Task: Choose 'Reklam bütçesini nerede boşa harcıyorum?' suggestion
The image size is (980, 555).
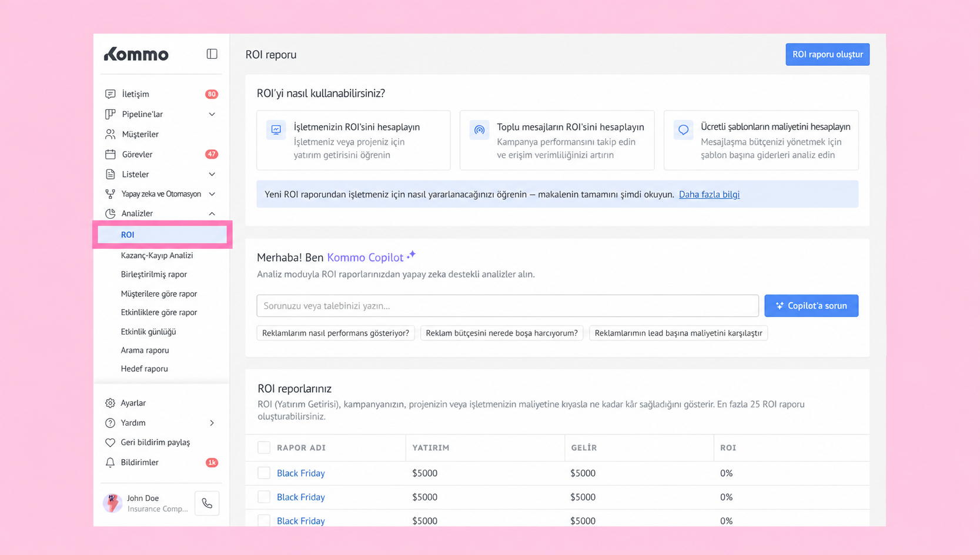Action: click(x=501, y=333)
